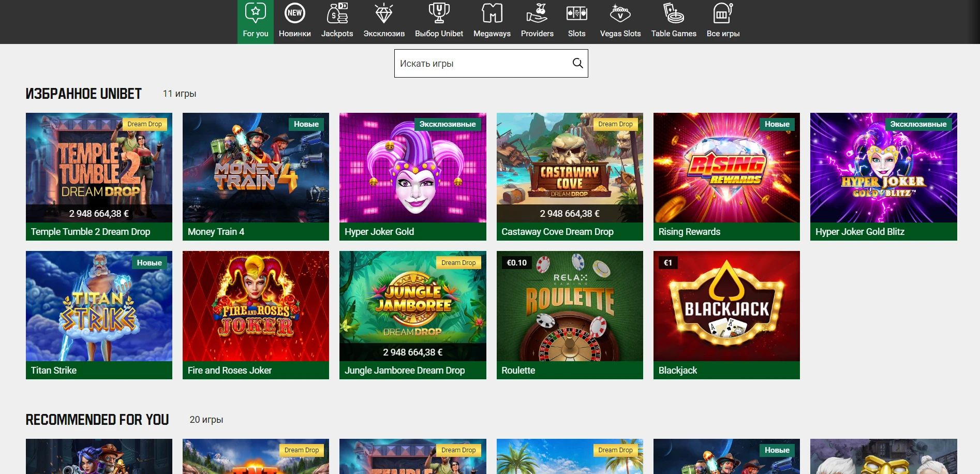Open the Blackjack game thumbnail

click(x=726, y=306)
